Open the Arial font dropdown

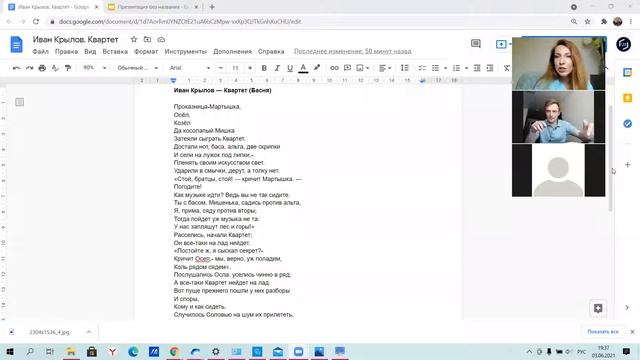(x=190, y=68)
